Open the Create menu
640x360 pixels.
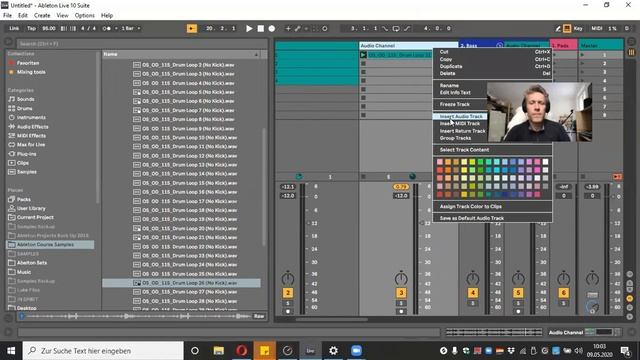42,16
